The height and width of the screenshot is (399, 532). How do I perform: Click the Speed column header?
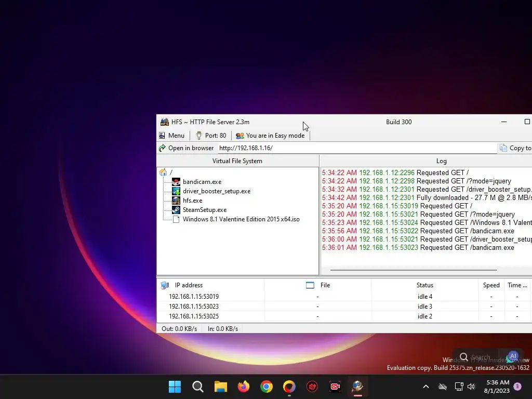[x=491, y=285]
